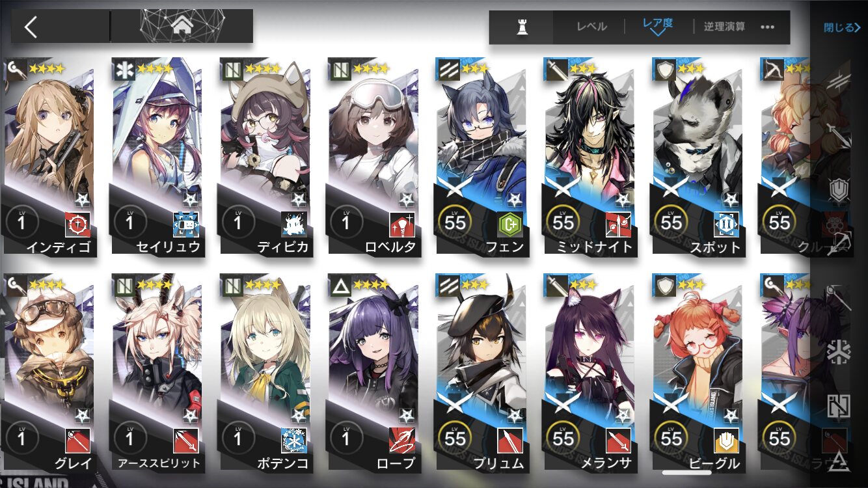
Task: Filter by Supporter class icon in sidebar
Action: pyautogui.click(x=839, y=406)
